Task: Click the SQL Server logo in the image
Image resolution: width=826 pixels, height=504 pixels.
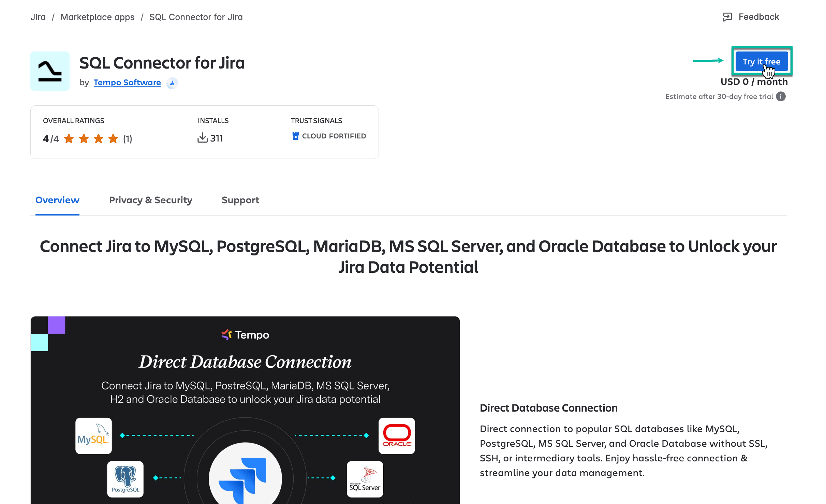Action: click(x=365, y=479)
